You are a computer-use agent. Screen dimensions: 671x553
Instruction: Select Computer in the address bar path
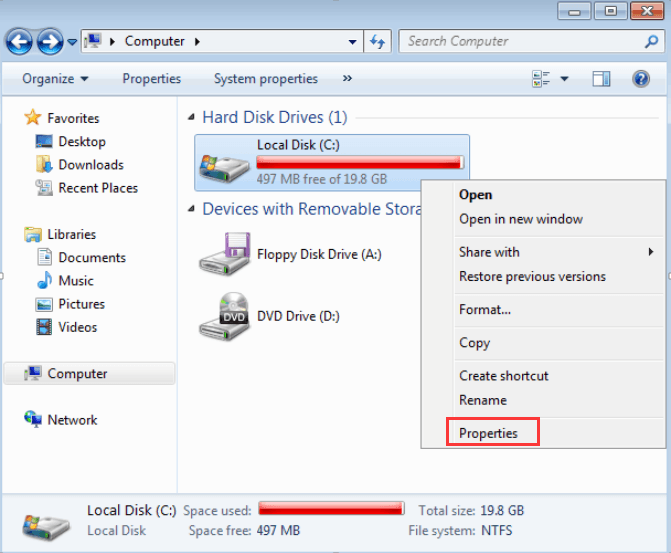(x=154, y=42)
